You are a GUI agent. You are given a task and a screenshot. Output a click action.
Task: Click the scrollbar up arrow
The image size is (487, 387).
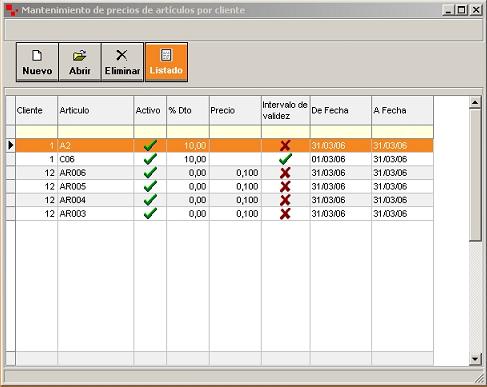coord(475,102)
